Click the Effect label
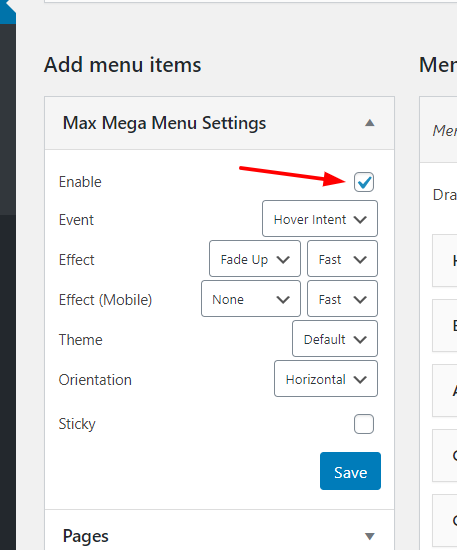The height and width of the screenshot is (550, 457). pyautogui.click(x=76, y=260)
